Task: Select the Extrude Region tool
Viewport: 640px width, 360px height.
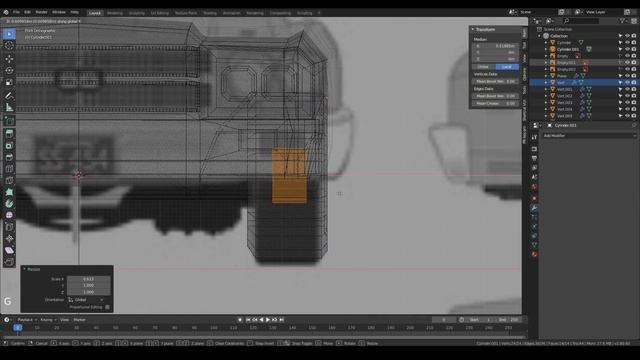Action: pos(9,134)
